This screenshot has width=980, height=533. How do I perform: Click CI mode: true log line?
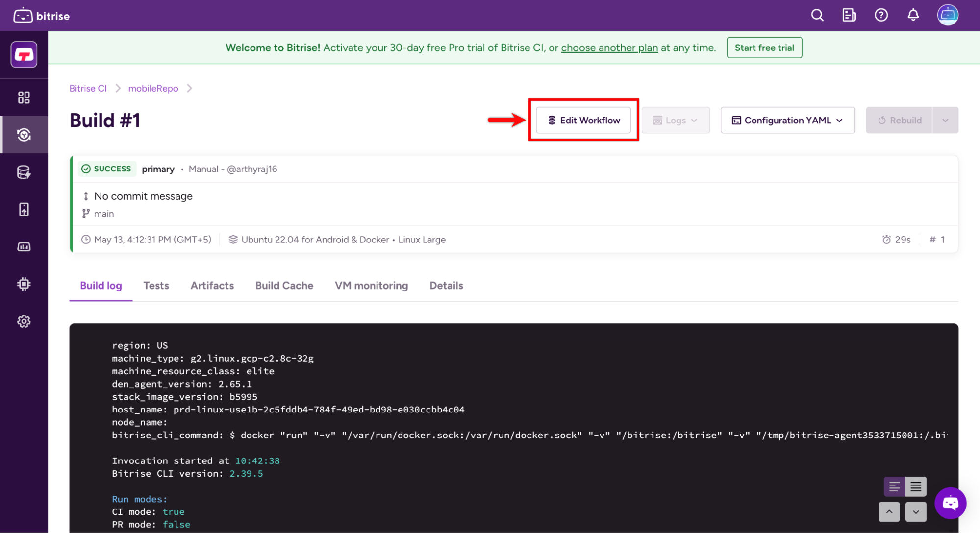(148, 512)
